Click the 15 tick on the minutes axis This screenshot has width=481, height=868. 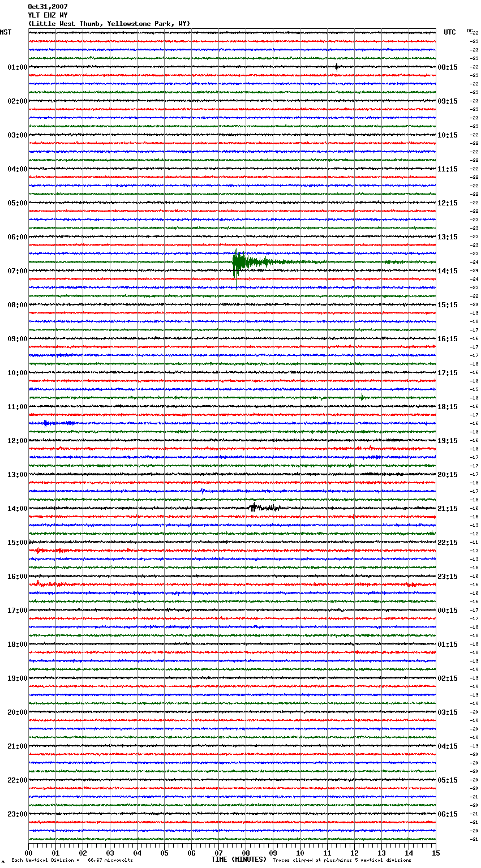pyautogui.click(x=436, y=853)
